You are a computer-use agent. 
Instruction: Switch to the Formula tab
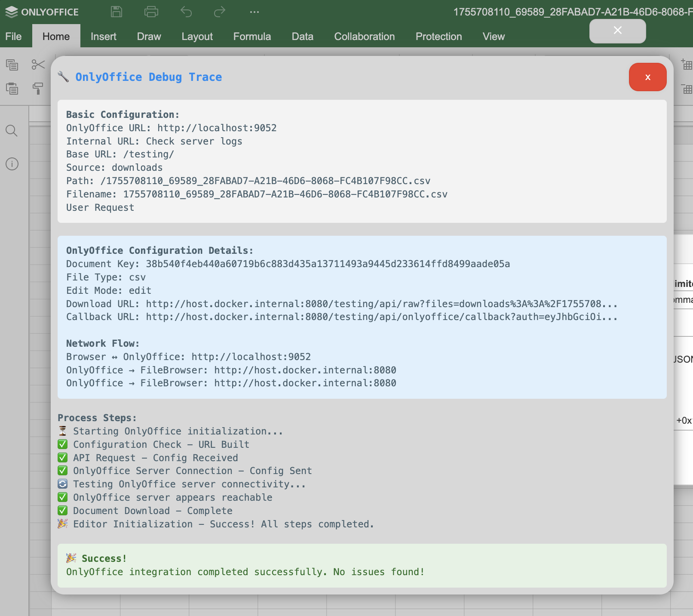coord(252,37)
